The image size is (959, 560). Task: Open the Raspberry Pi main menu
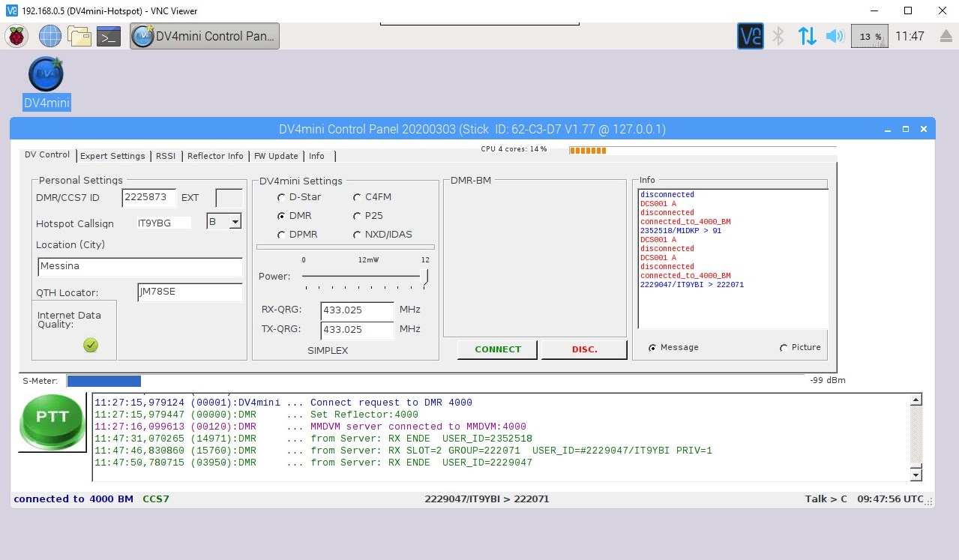pyautogui.click(x=16, y=36)
